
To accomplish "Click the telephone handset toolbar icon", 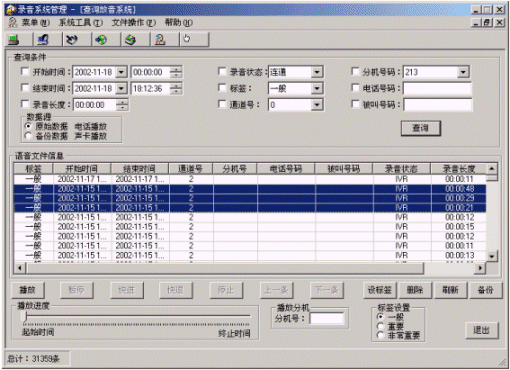I will pyautogui.click(x=72, y=40).
